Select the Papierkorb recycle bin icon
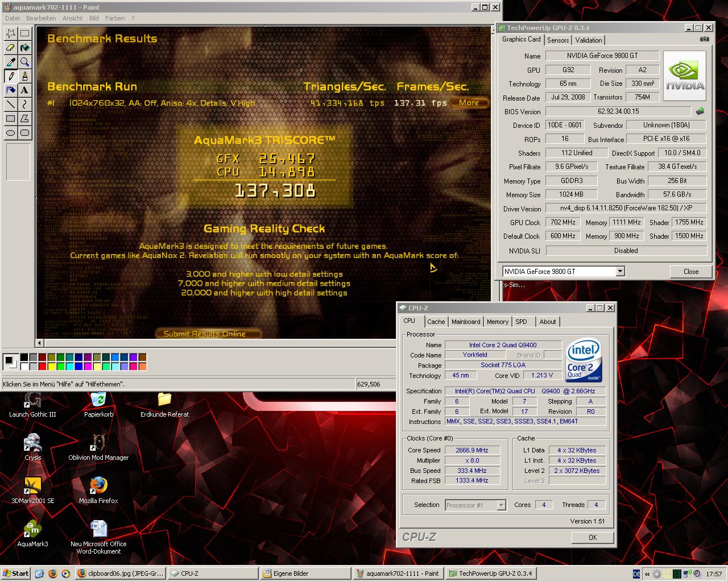 click(98, 404)
